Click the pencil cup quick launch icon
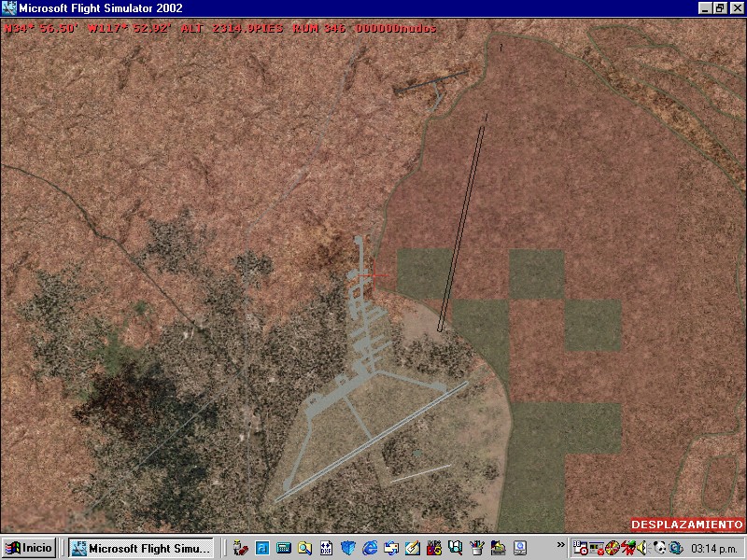 click(x=476, y=548)
